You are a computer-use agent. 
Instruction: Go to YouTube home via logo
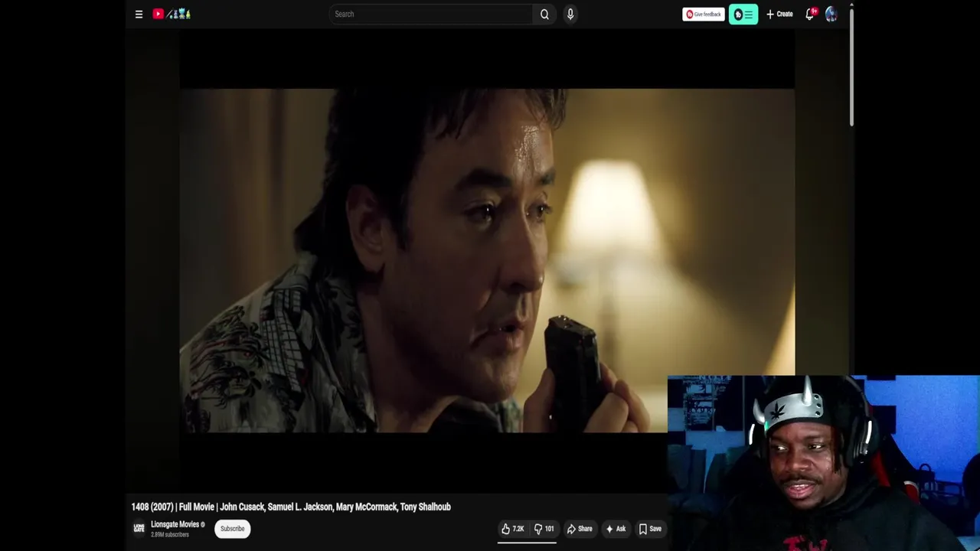click(x=171, y=14)
